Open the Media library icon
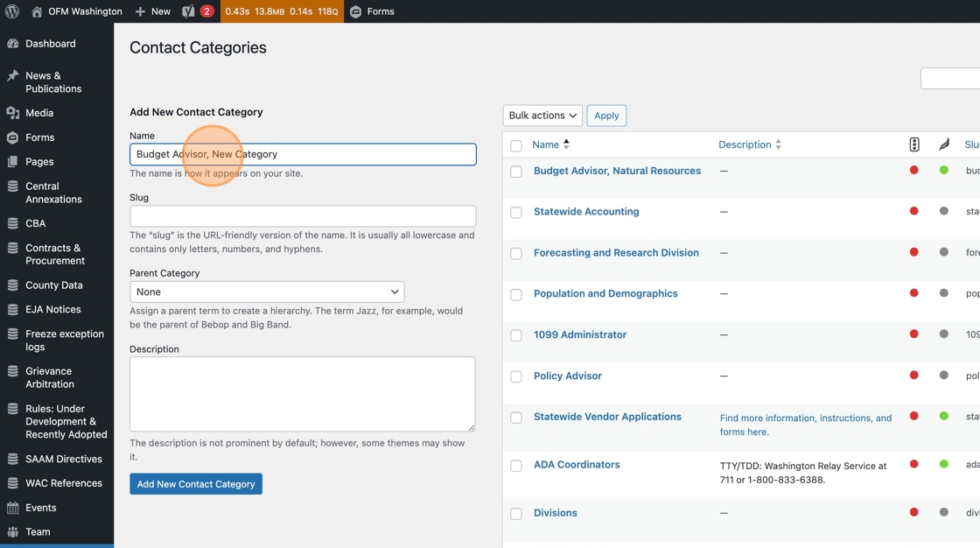The width and height of the screenshot is (980, 548). [13, 113]
